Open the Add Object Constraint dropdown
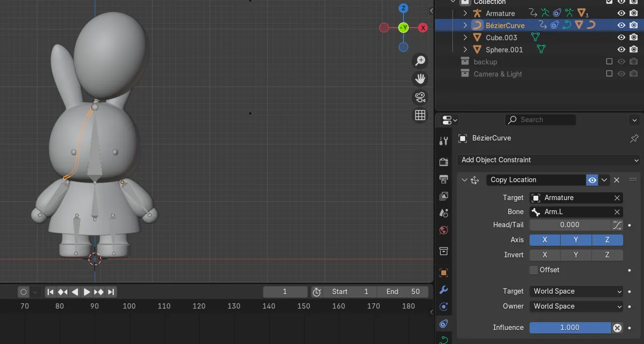The image size is (644, 344). (548, 160)
